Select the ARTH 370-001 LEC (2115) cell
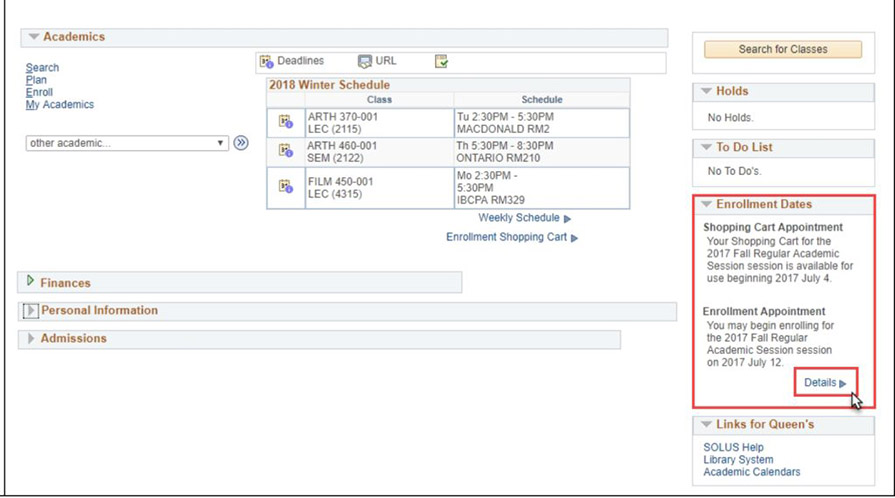Viewport: 895px width, 498px height. (379, 123)
